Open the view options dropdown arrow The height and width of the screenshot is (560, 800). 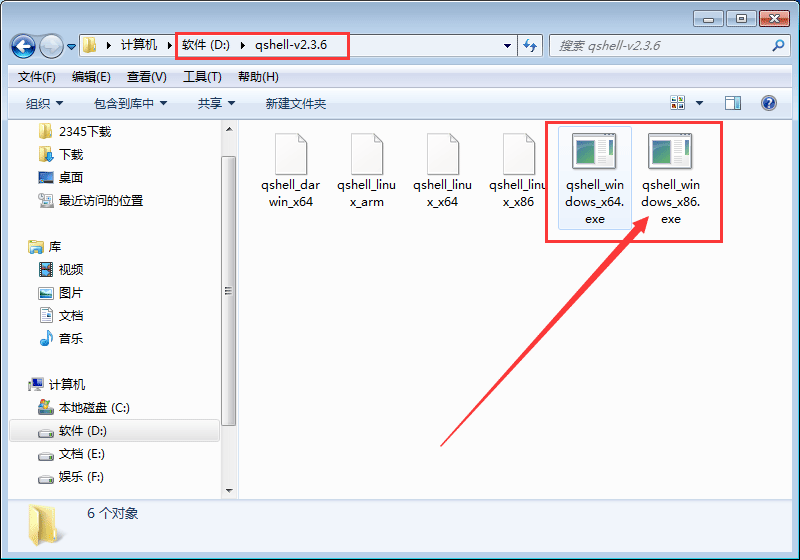[x=699, y=103]
